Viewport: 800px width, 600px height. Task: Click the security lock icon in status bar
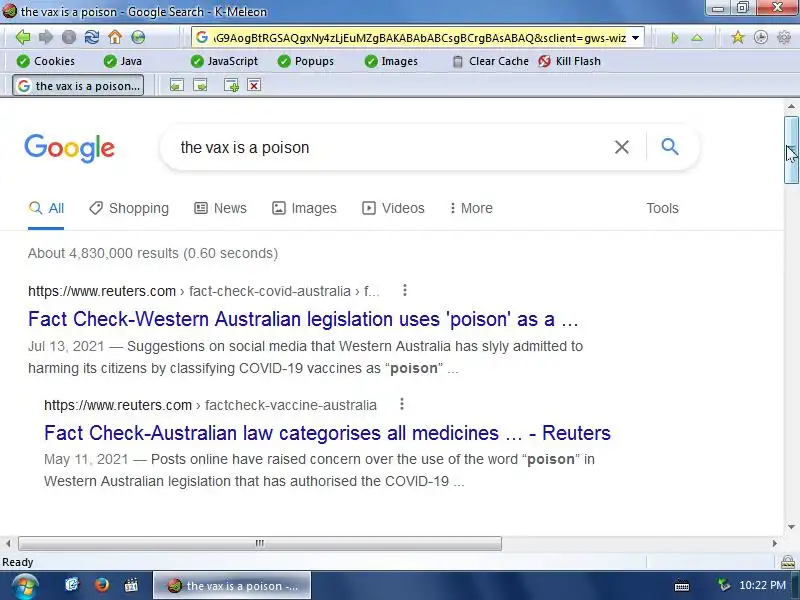point(788,562)
